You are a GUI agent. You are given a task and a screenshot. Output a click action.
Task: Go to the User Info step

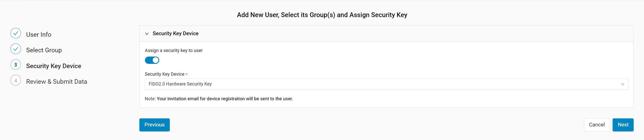39,34
